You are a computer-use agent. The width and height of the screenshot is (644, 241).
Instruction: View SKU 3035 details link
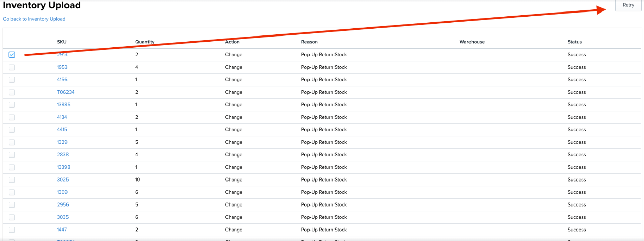[63, 217]
